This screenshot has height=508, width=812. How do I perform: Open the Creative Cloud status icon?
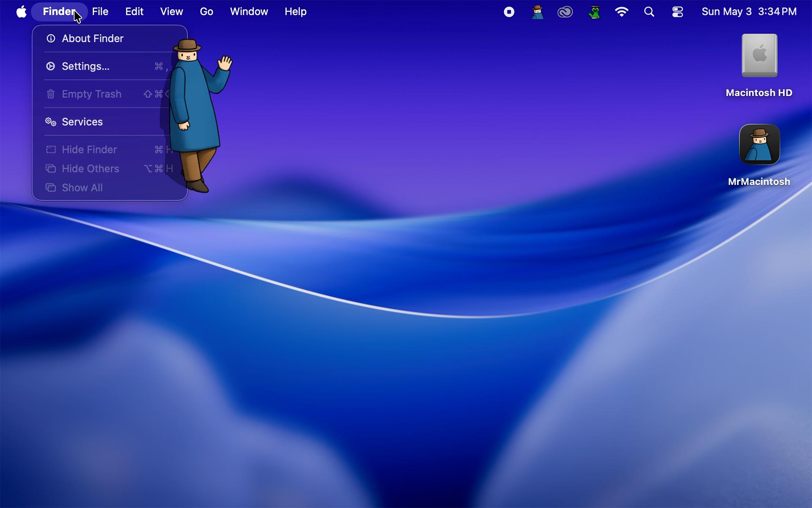point(565,12)
